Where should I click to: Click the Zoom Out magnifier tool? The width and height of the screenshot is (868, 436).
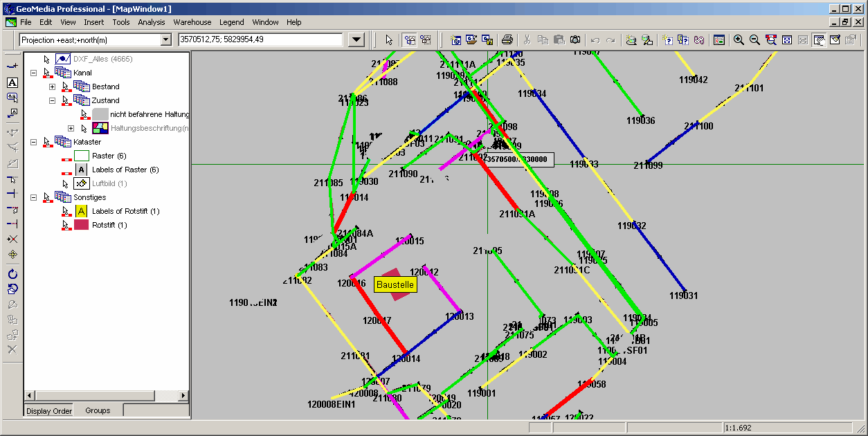tap(754, 40)
